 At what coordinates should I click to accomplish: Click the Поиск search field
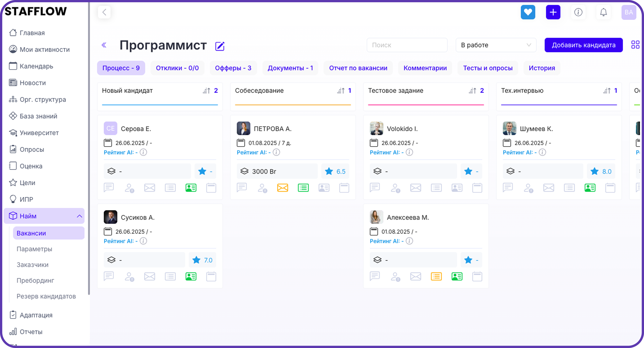click(x=407, y=45)
